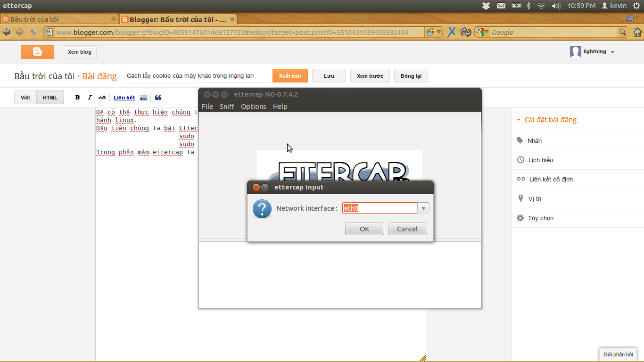Screen dimensions: 644x362
Task: Click the Xuất bản publish button
Action: point(290,76)
